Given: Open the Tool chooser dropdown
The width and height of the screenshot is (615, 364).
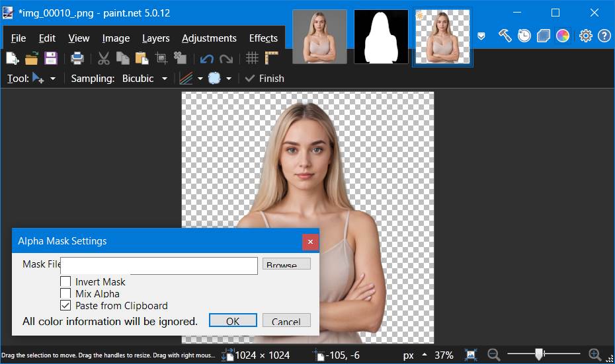Looking at the screenshot, I should (52, 79).
